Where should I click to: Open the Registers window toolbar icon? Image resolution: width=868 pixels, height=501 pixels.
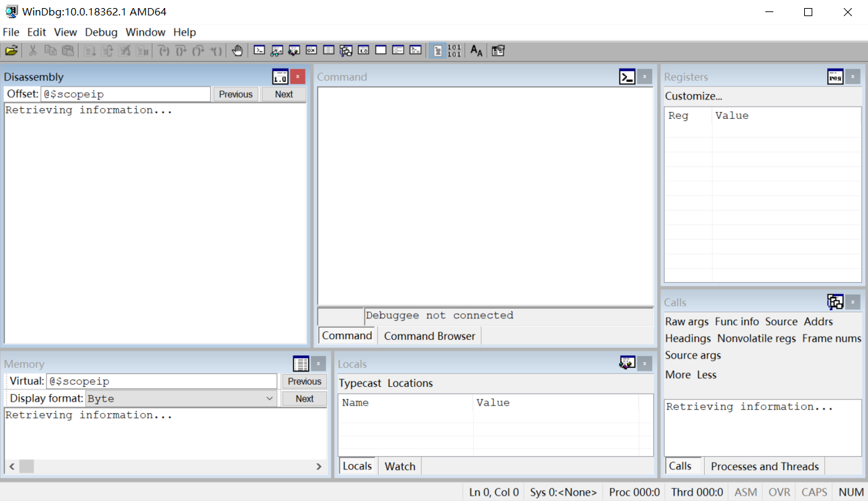pyautogui.click(x=311, y=50)
